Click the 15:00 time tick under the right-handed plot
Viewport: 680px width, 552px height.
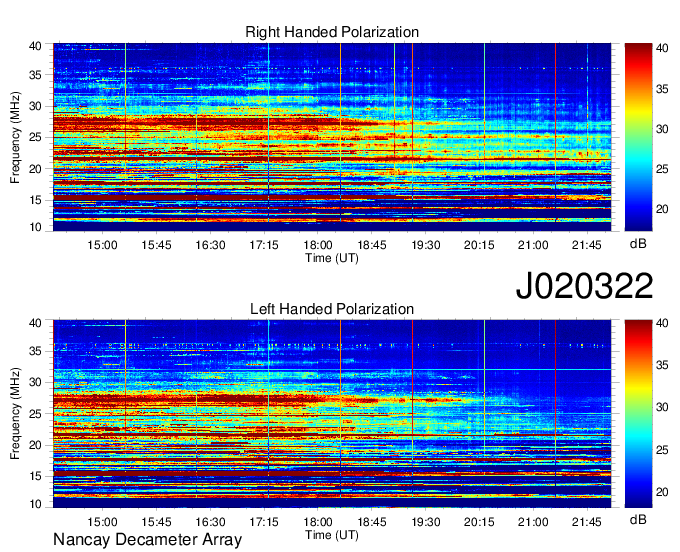tap(102, 245)
